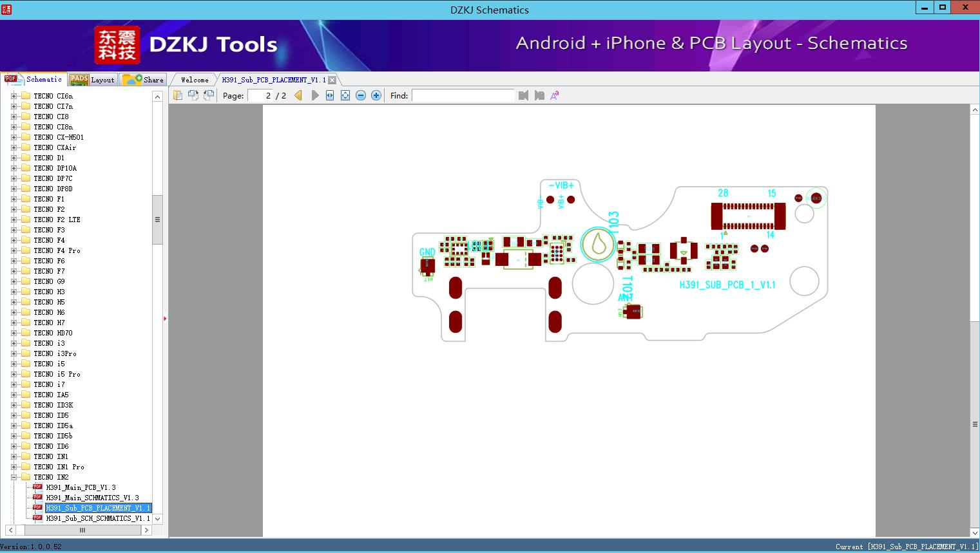
Task: Go to the next page arrow
Action: [x=314, y=95]
